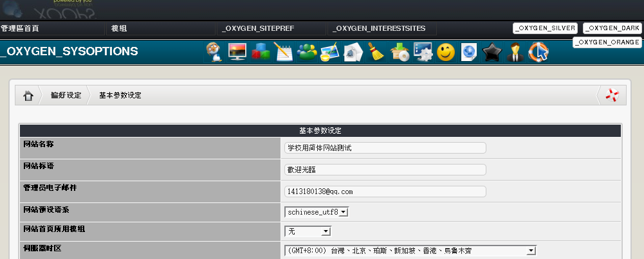Click the home icon in the breadcrumb
Screen dimensions: 644x259
tap(28, 96)
